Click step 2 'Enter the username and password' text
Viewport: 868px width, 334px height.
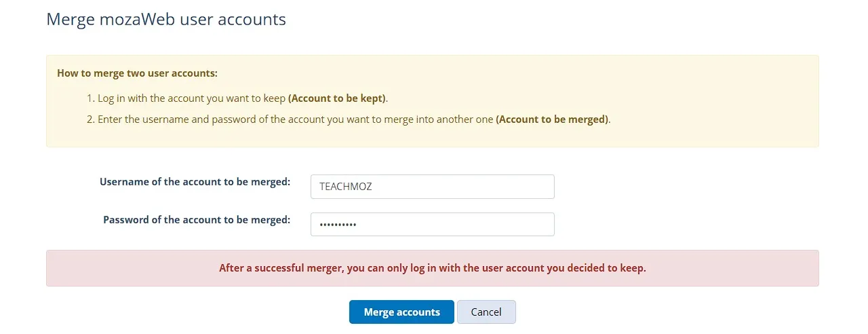pyautogui.click(x=296, y=119)
